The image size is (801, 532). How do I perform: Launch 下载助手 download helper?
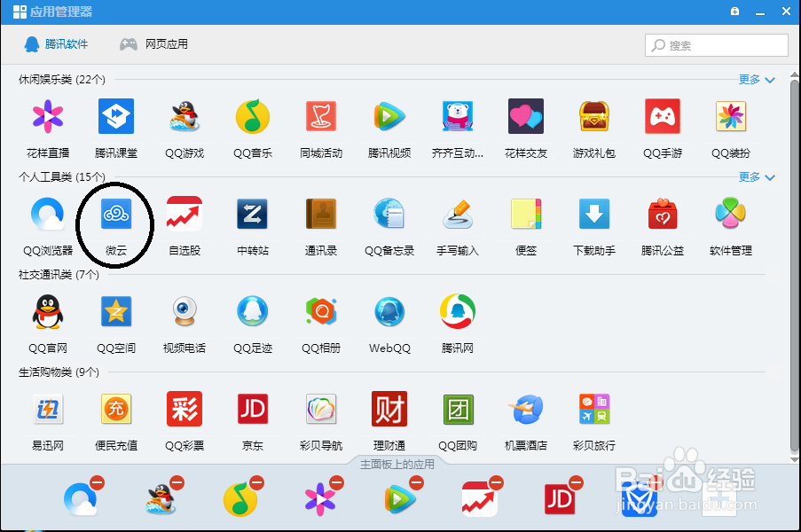point(594,214)
